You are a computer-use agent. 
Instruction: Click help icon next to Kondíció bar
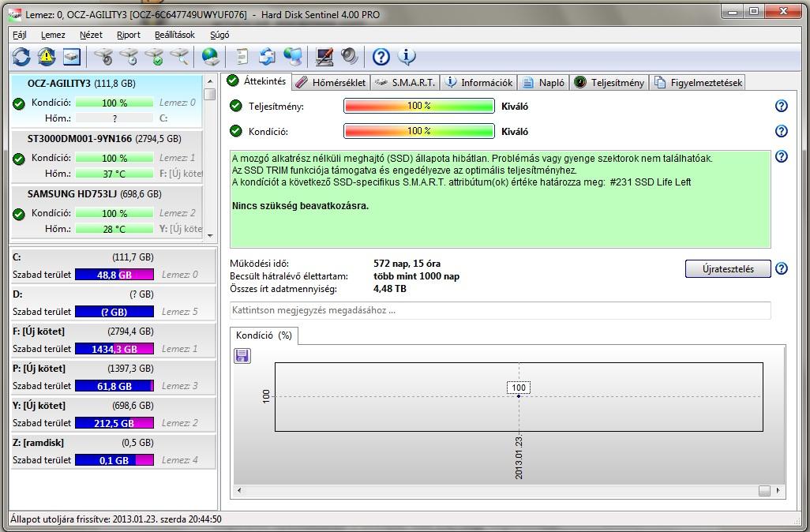[x=782, y=131]
